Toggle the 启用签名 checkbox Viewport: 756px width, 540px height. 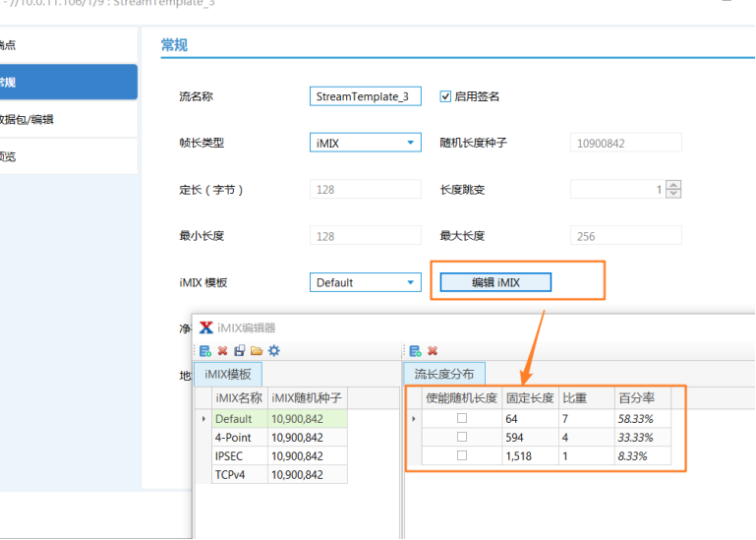click(x=445, y=96)
